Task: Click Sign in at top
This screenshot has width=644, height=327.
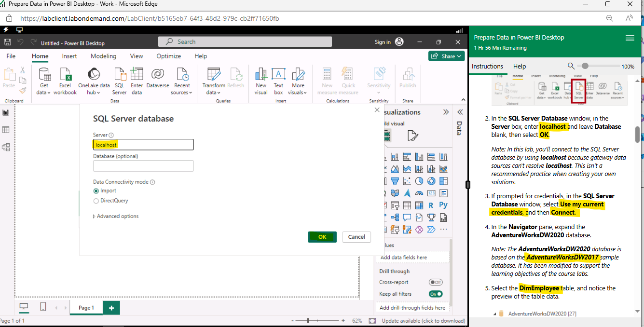Action: [383, 42]
